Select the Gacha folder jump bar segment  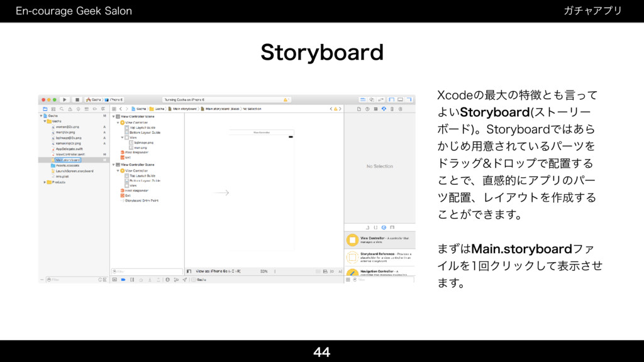coord(157,109)
